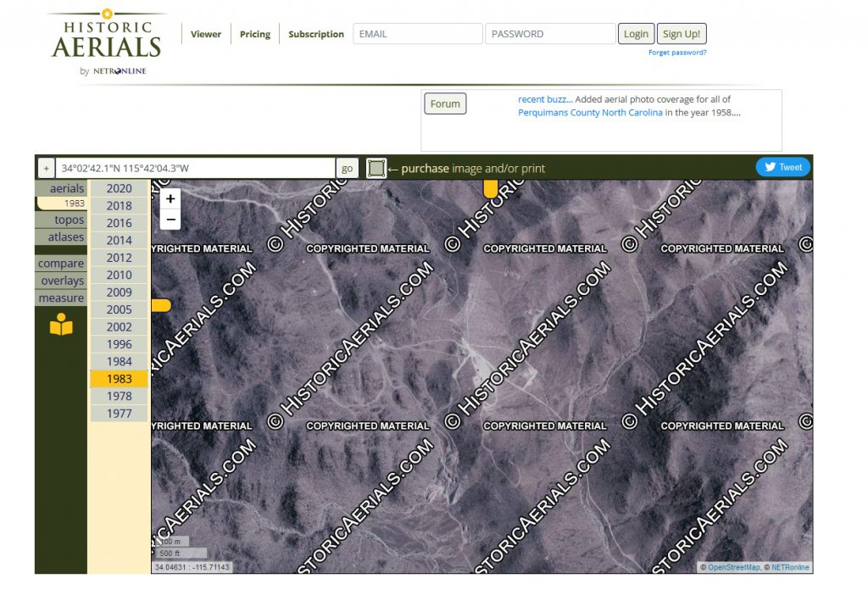The image size is (868, 590).
Task: Click the plus icon beside coordinates field
Action: (x=46, y=169)
